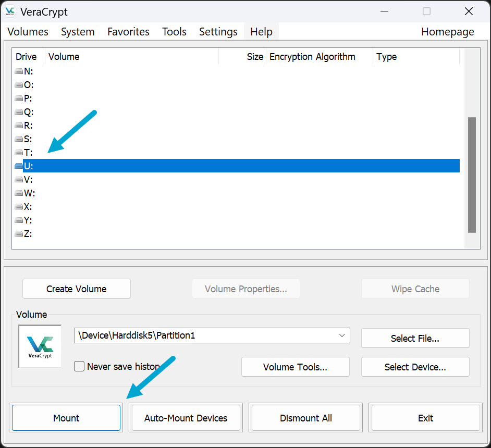Click the Create Volume button
This screenshot has width=491, height=448.
76,289
